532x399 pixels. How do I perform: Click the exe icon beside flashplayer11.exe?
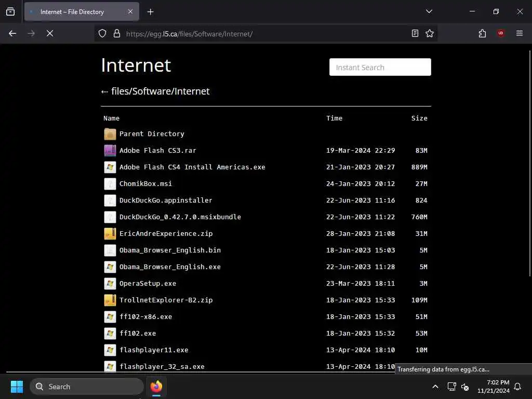(x=110, y=350)
